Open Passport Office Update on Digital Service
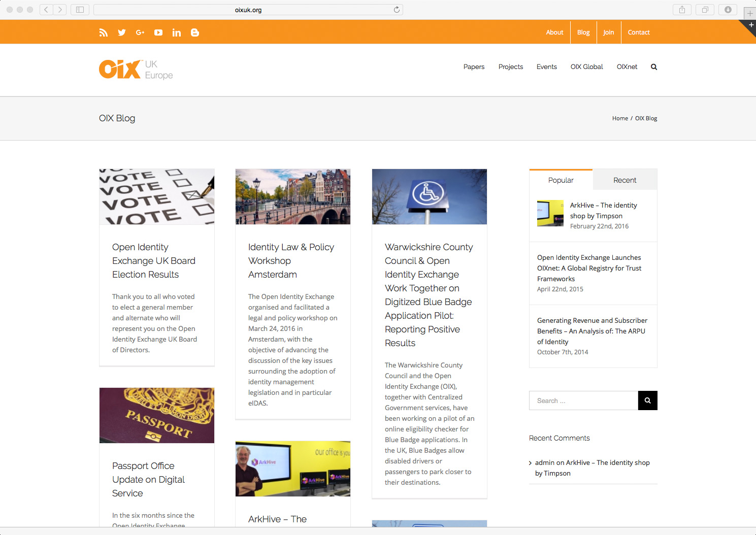 point(148,480)
